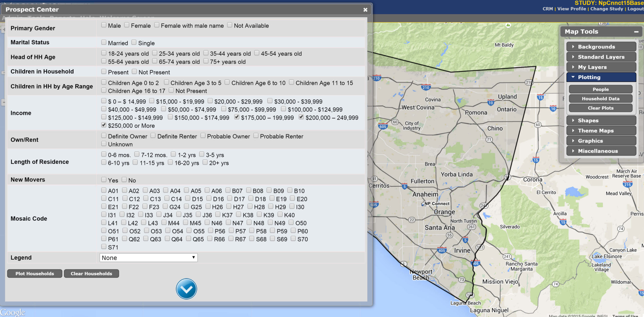Uncheck the $175,000 – 199,999 income box
The width and height of the screenshot is (644, 317).
237,117
